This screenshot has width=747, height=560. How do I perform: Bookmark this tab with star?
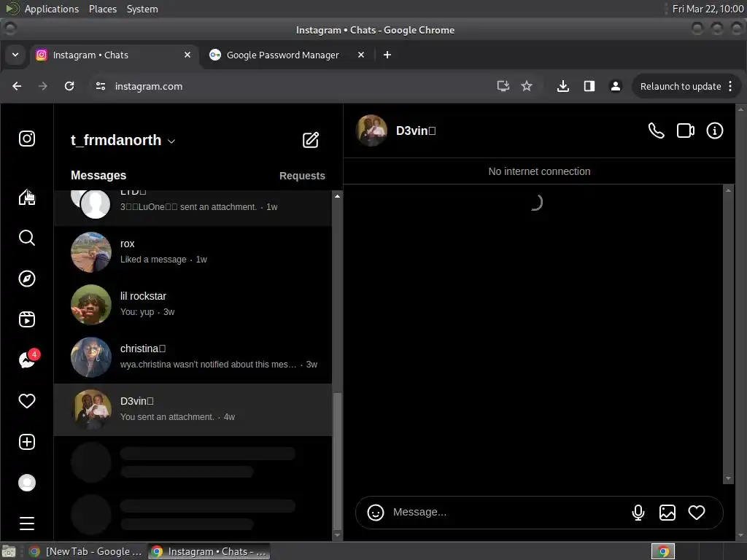(x=527, y=86)
